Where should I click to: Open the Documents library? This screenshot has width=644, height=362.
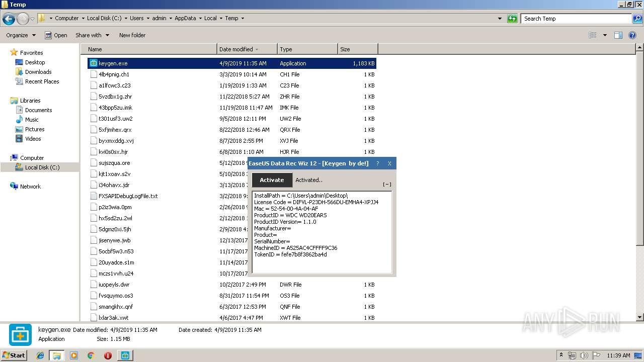38,110
